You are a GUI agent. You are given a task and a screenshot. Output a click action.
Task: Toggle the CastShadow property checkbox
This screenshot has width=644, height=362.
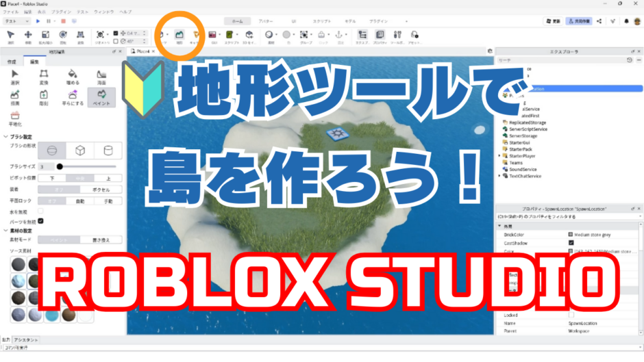pos(571,242)
